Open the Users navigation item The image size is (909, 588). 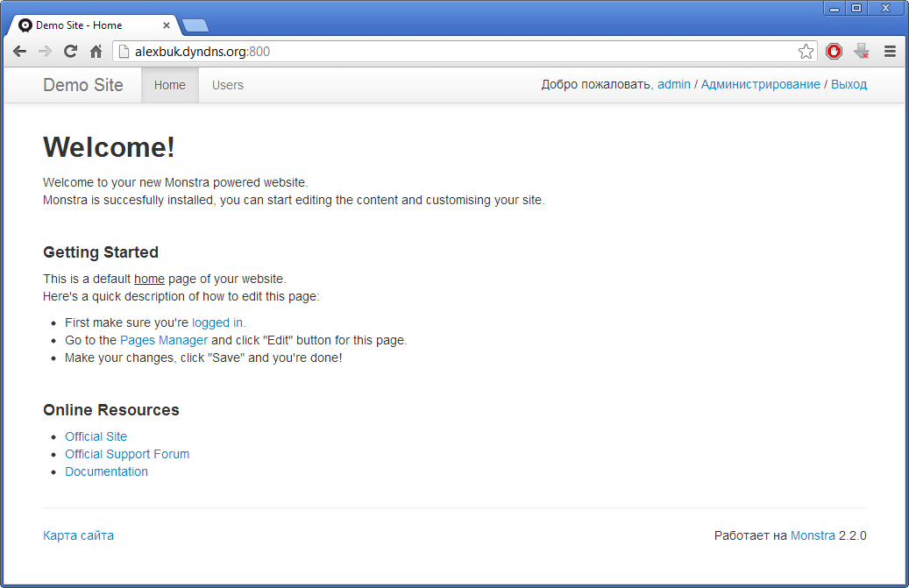228,85
